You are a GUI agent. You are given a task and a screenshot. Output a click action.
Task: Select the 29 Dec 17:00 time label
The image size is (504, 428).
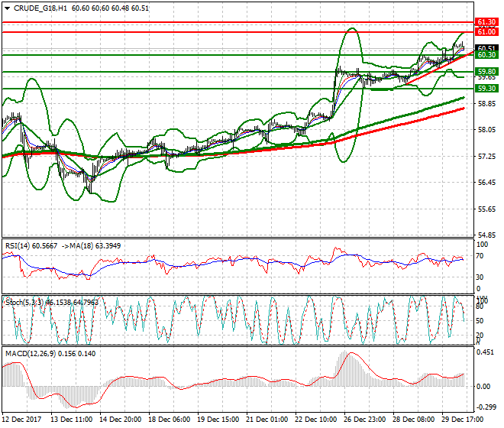[462, 420]
